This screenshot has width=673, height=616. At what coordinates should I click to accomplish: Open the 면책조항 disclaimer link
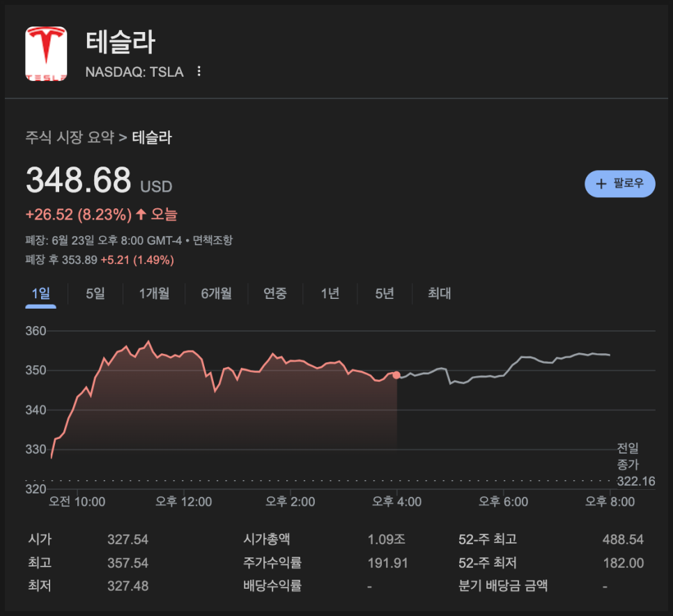coord(212,240)
